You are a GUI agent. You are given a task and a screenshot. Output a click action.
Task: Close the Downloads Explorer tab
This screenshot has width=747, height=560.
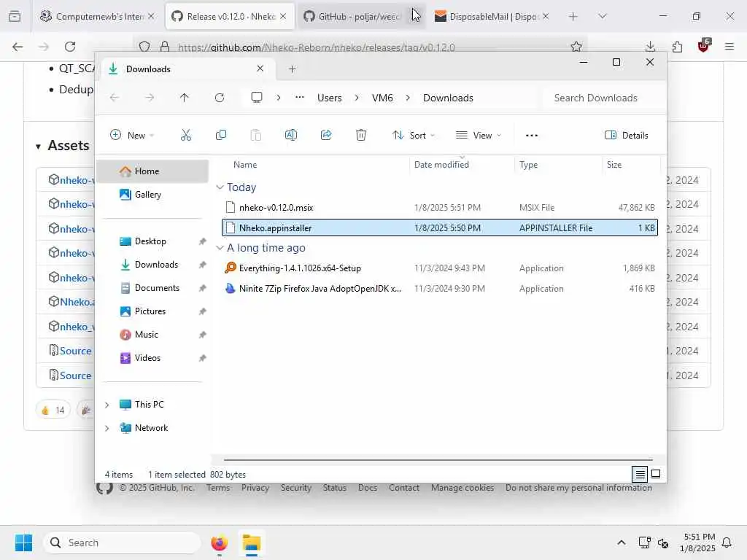pyautogui.click(x=260, y=69)
